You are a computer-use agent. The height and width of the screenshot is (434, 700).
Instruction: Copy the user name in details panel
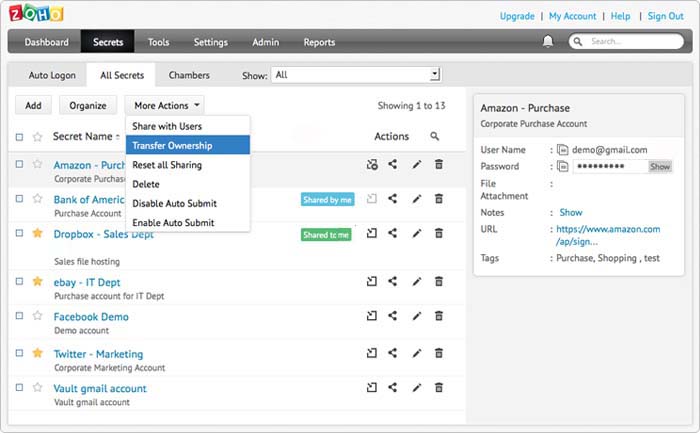click(x=563, y=150)
